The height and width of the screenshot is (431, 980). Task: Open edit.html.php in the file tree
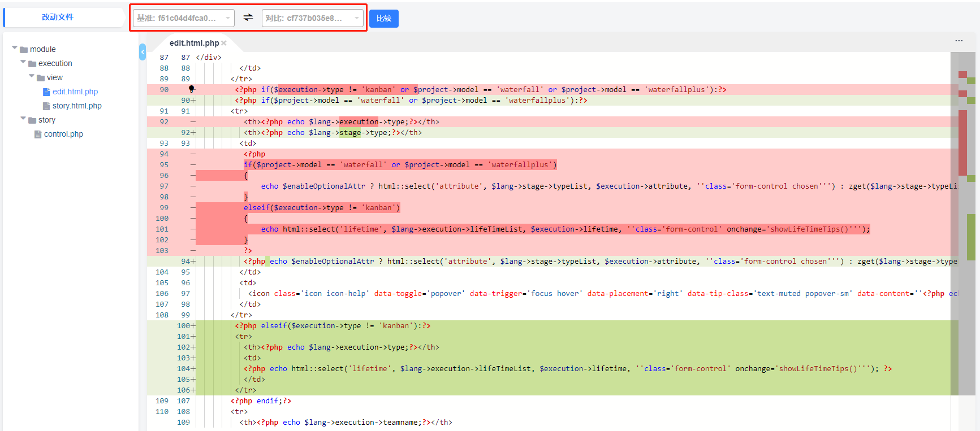point(75,92)
